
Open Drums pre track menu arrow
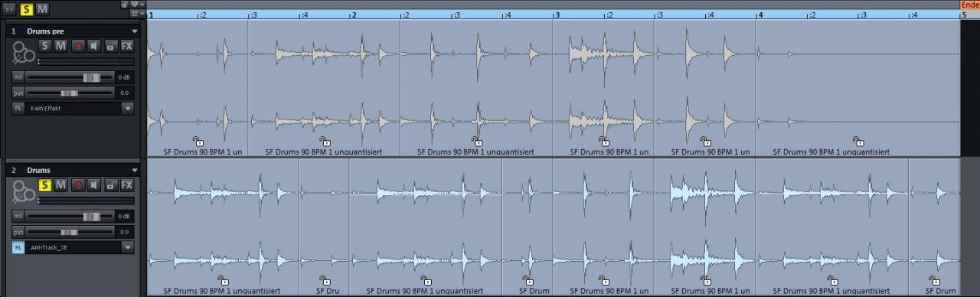135,31
